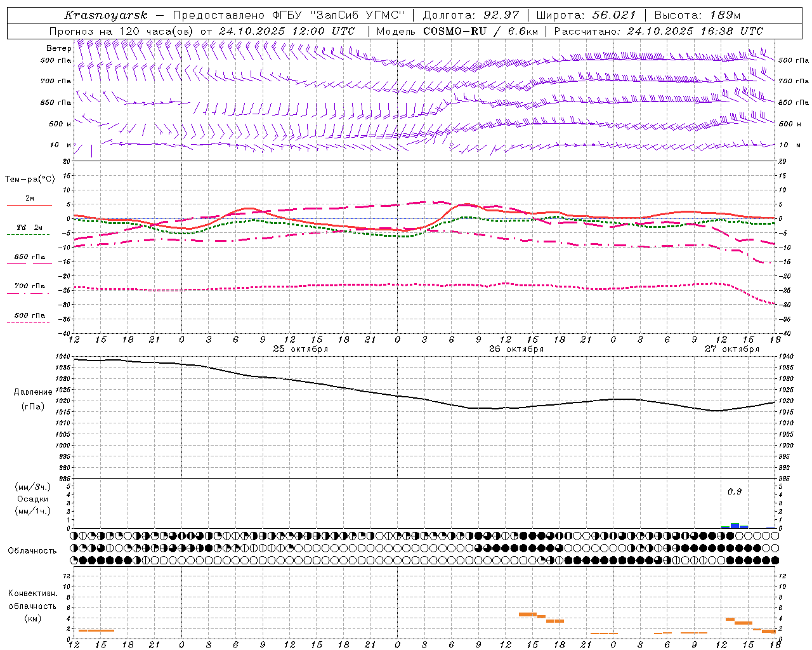812x650 pixels.
Task: Click the (мм/1ч.) precipitation unit label
Action: pos(33,511)
